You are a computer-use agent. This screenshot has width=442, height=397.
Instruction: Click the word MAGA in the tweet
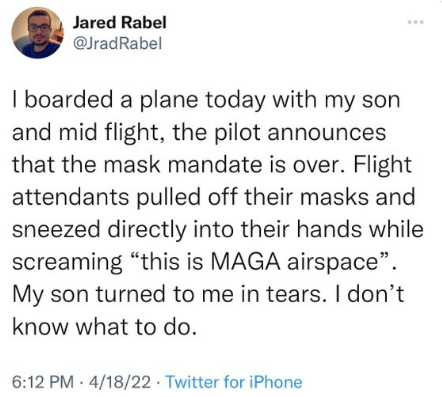click(x=246, y=261)
